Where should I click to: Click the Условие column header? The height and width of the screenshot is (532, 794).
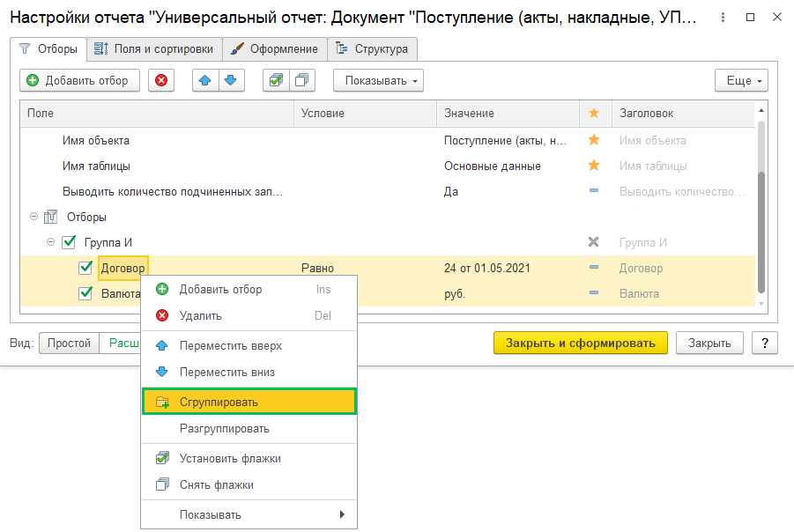365,114
